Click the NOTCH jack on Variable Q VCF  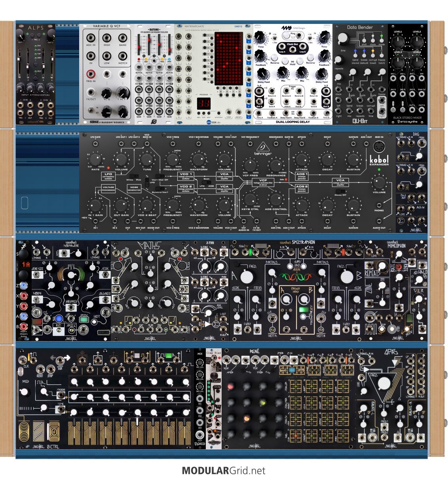(123, 56)
